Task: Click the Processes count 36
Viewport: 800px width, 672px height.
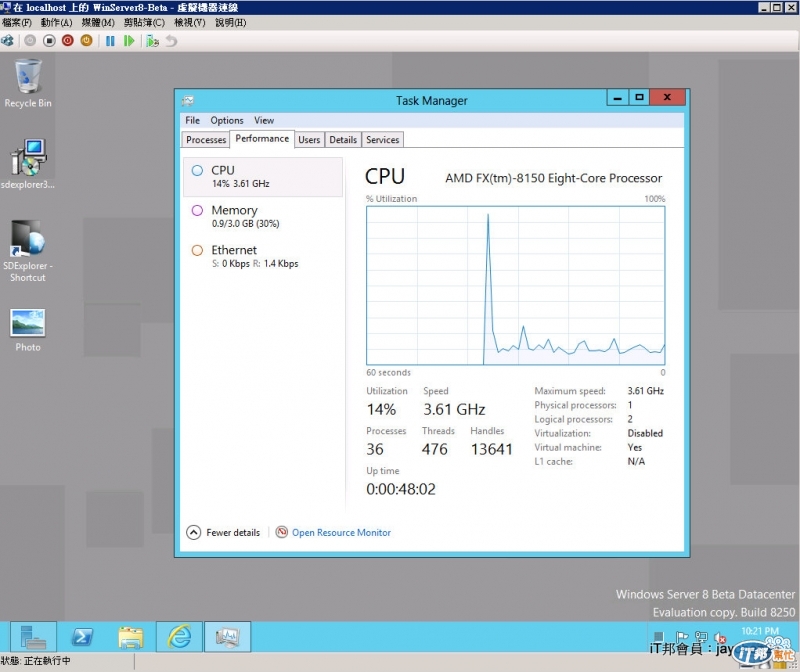Action: (374, 449)
